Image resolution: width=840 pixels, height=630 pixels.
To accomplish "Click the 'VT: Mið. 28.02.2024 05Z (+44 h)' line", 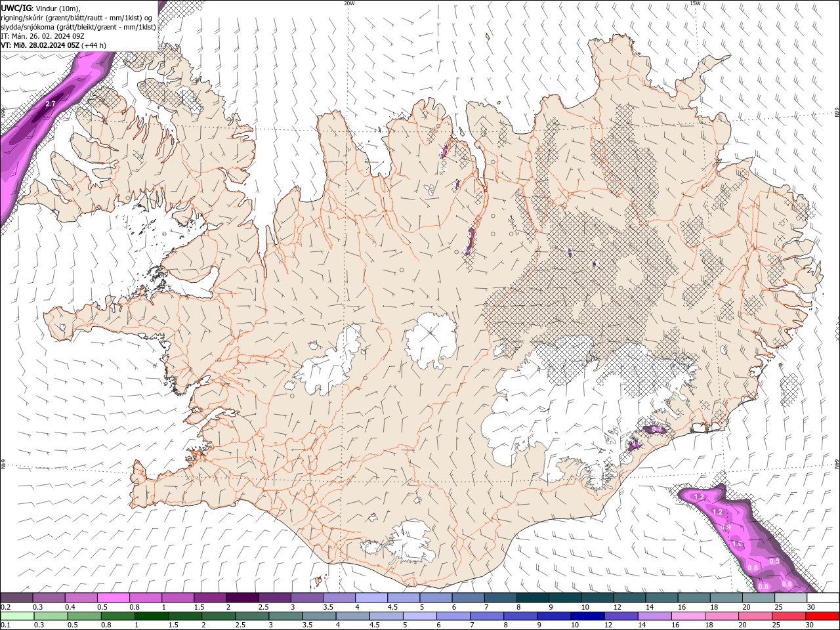I will click(54, 45).
